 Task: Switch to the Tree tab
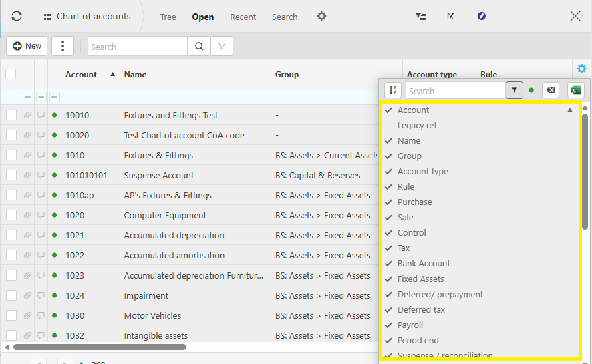[x=168, y=17]
